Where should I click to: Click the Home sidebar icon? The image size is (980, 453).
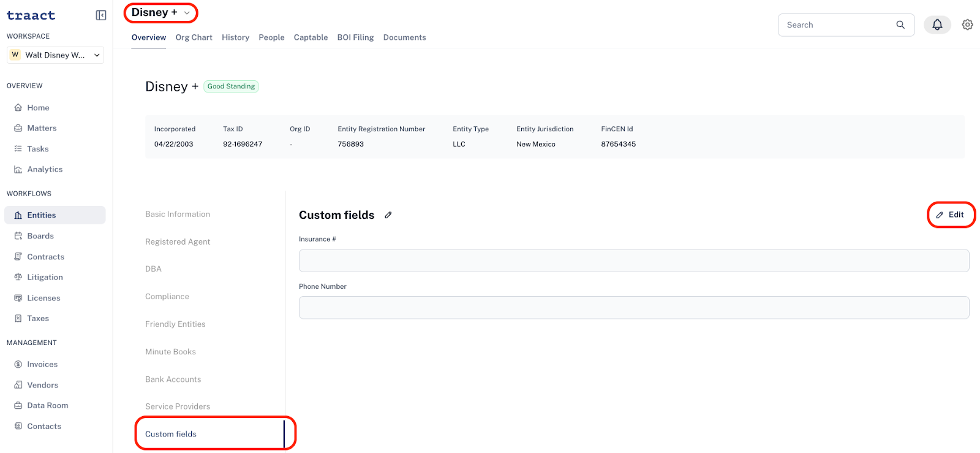[18, 108]
